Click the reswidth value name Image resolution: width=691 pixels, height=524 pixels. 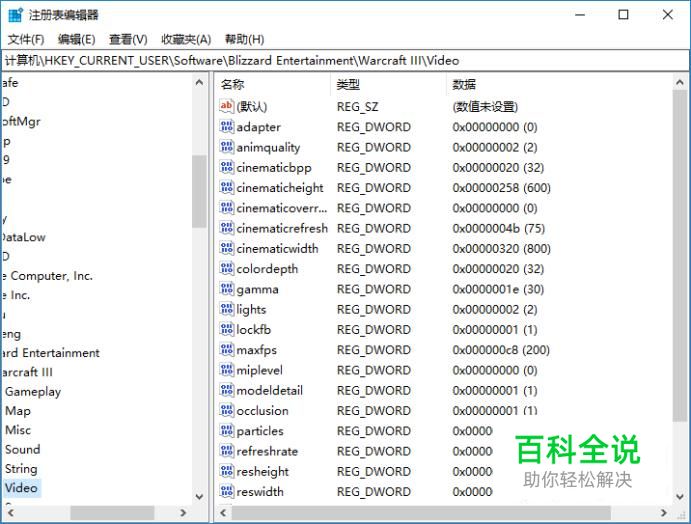point(260,492)
